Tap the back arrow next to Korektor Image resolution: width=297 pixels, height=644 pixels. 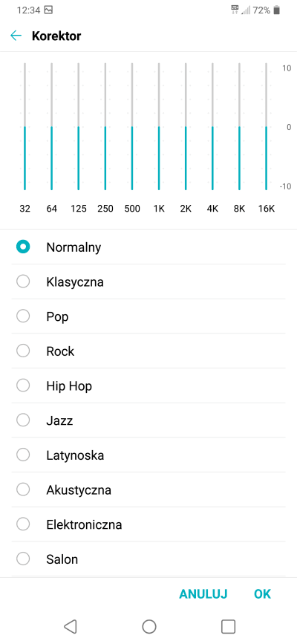[16, 36]
